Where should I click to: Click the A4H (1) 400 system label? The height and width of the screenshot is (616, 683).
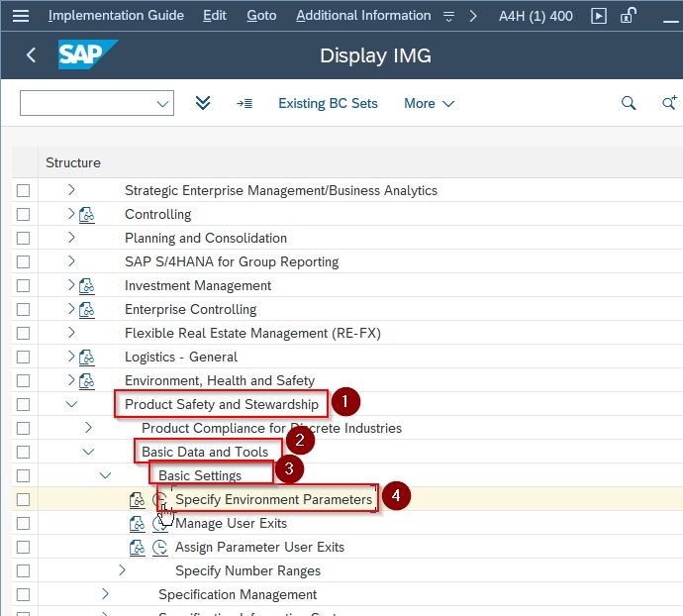point(536,16)
